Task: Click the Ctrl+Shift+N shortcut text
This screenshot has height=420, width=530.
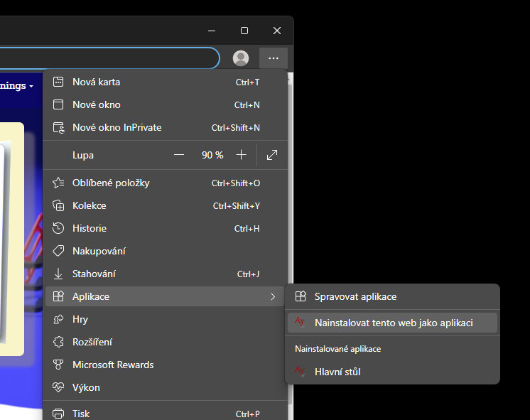Action: (x=236, y=128)
